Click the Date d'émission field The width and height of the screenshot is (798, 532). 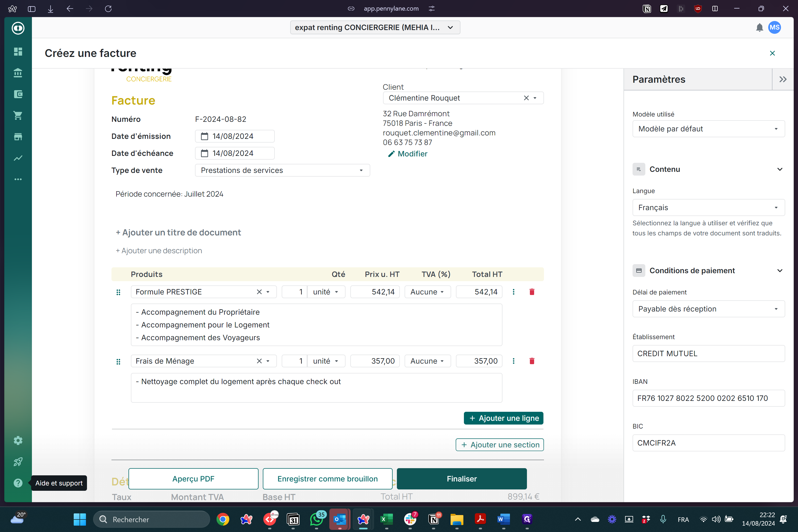point(235,136)
